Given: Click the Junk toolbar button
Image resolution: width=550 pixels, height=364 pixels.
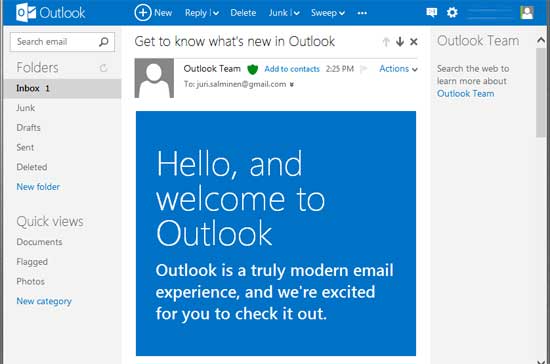Looking at the screenshot, I should click(278, 13).
